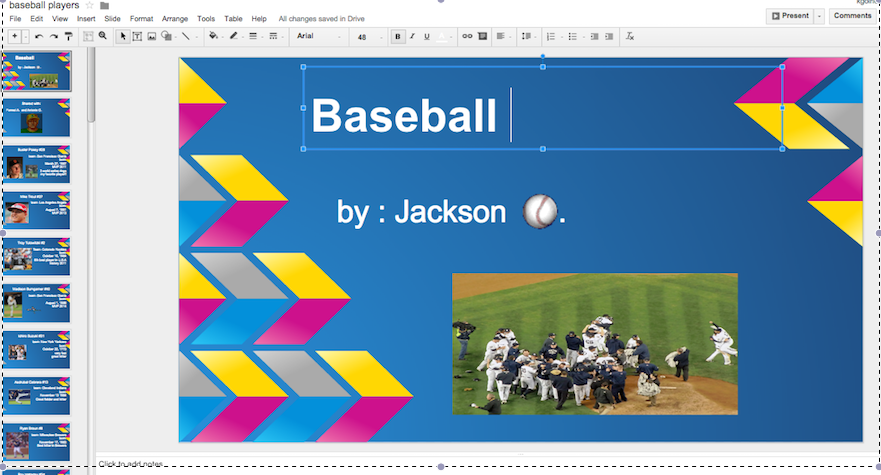Select the paint format roller tool

69,37
